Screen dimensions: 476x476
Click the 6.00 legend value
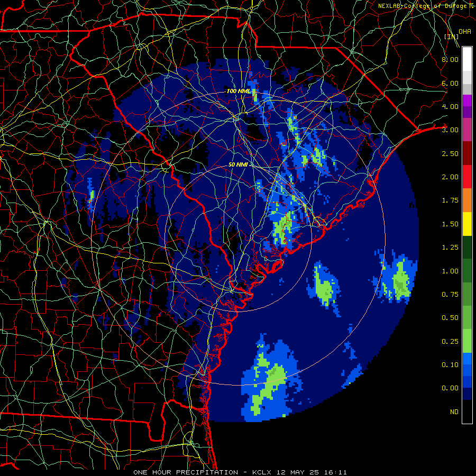[450, 83]
